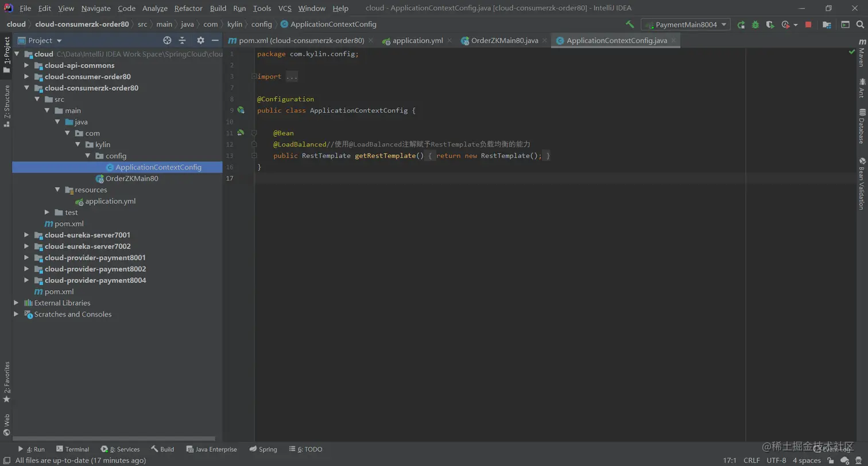Screen dimensions: 868x466
Task: Click the cloud settings icon in status bar
Action: point(844,460)
